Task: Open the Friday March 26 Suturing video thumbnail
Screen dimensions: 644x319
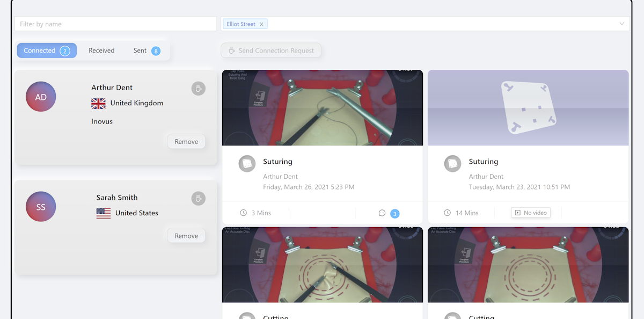Action: (x=323, y=108)
